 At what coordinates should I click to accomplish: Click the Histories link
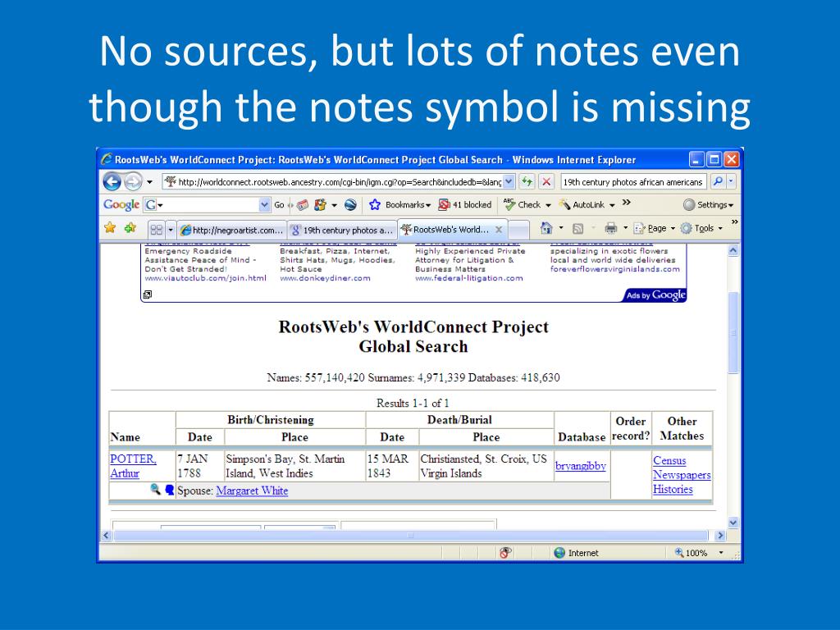click(x=673, y=489)
